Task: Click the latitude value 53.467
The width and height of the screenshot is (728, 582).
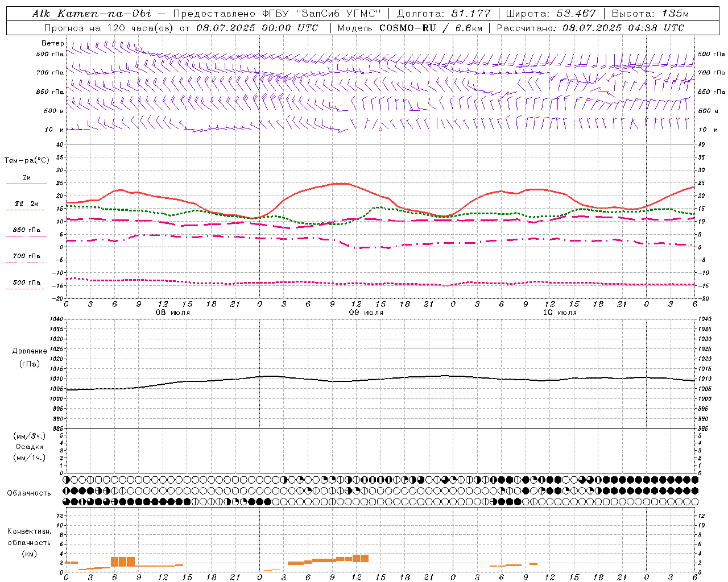Action: pyautogui.click(x=576, y=14)
